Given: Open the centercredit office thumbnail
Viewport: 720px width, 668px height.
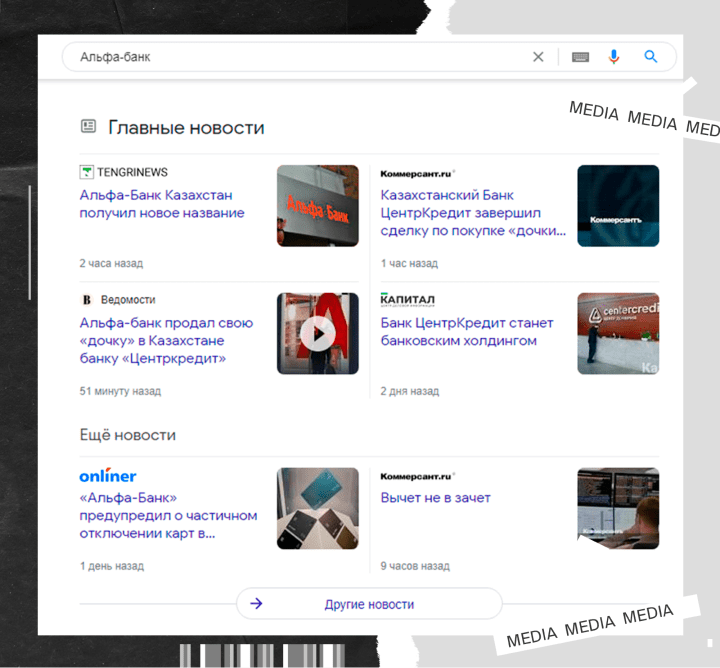Looking at the screenshot, I should 618,334.
